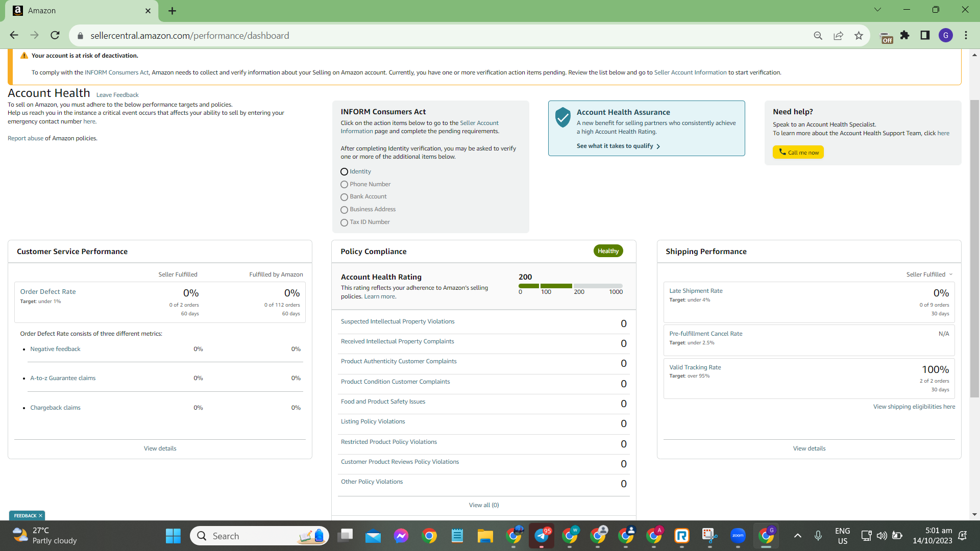Close the FEEDBACK widget

tap(40, 516)
